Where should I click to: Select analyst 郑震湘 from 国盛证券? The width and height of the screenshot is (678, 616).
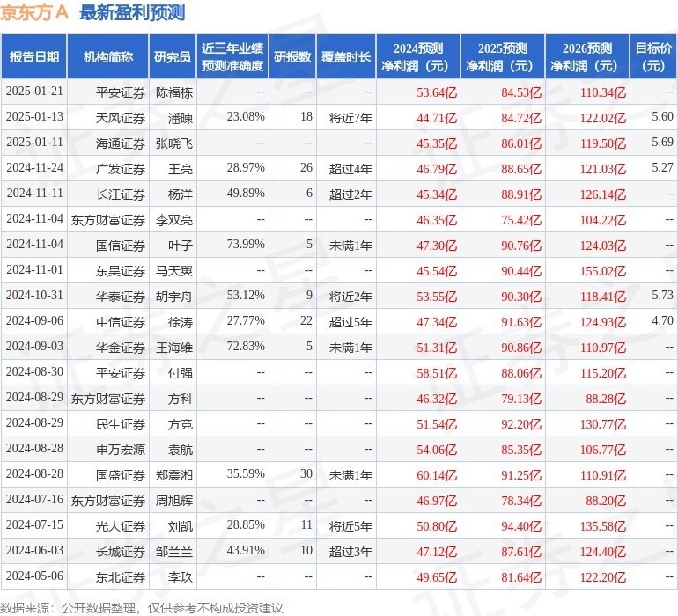coord(173,475)
